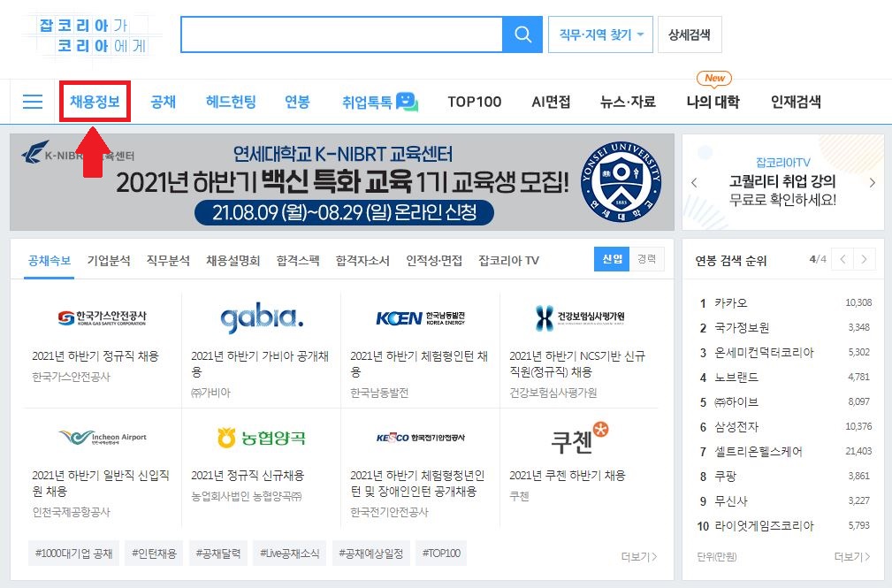Switch to the 인적성·면접 tab
This screenshot has width=892, height=588.
(x=434, y=261)
